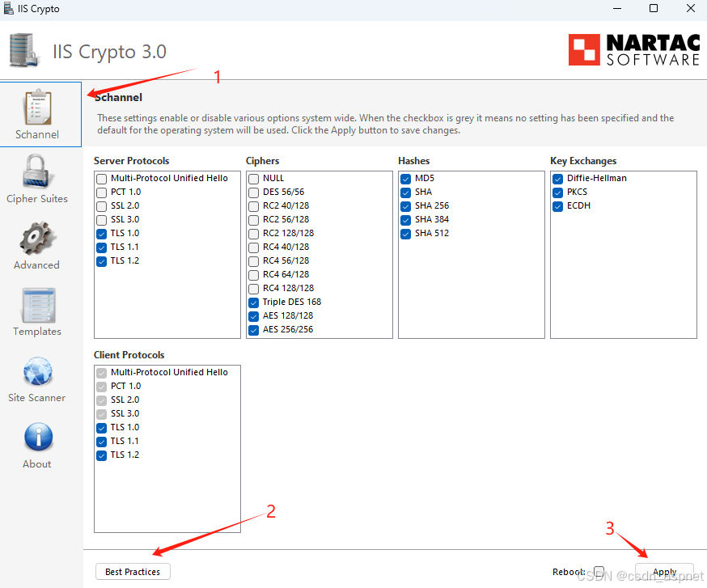The height and width of the screenshot is (588, 707).
Task: Open the Site Scanner globe section
Action: point(37,379)
